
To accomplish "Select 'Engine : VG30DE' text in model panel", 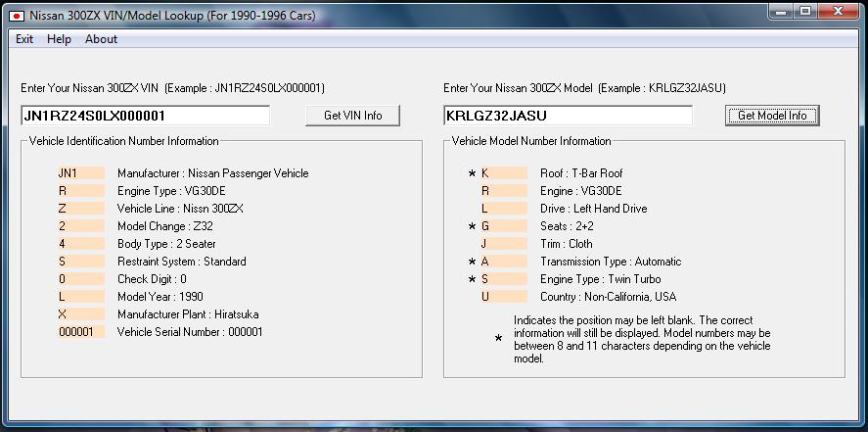I will [x=581, y=191].
